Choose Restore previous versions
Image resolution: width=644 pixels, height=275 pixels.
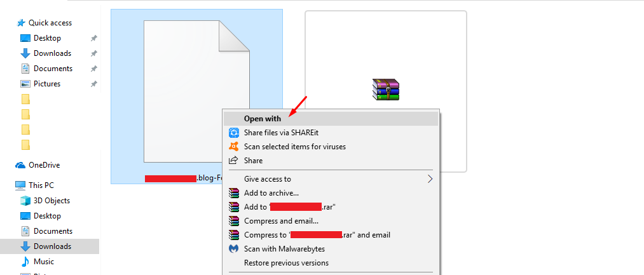pyautogui.click(x=331, y=263)
